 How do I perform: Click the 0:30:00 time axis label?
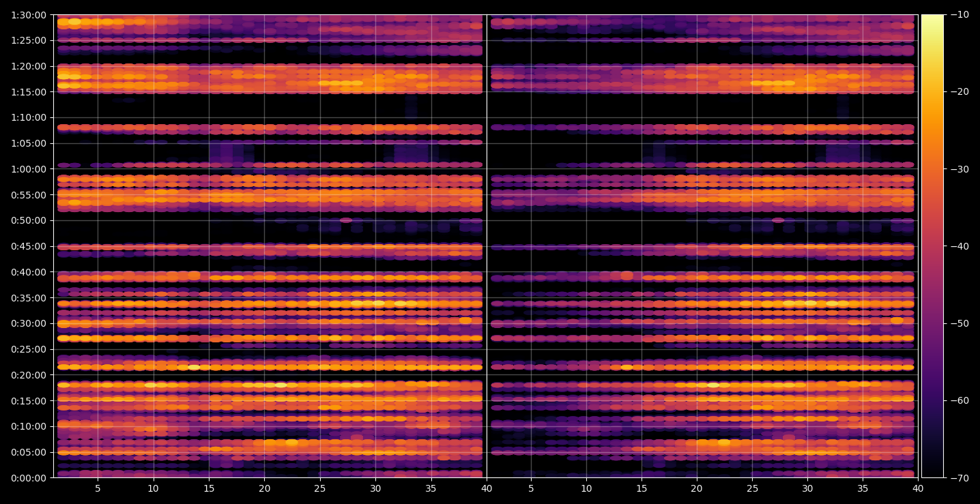click(29, 323)
